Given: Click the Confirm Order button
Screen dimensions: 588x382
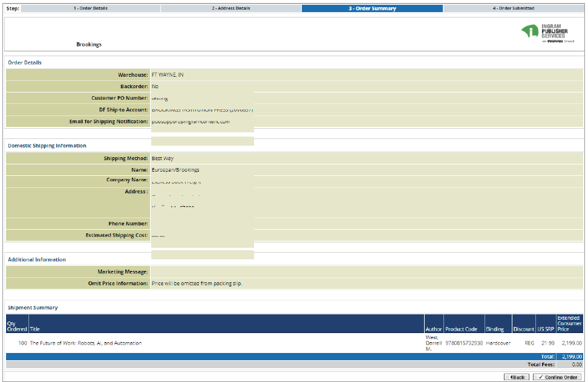Looking at the screenshot, I should [x=557, y=377].
